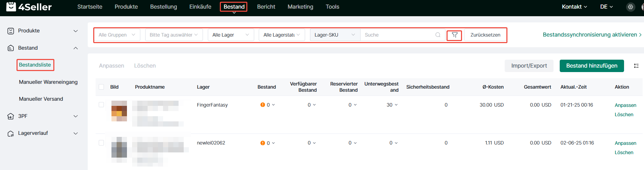Click the 3PF warehouse sidebar icon
The image size is (644, 170).
tap(11, 116)
